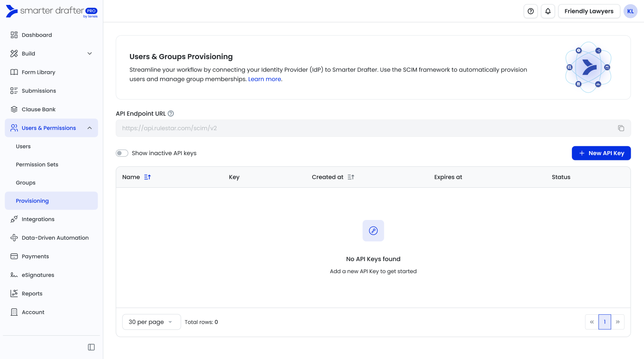This screenshot has height=359, width=644.
Task: Click the KL user avatar
Action: pos(631,11)
